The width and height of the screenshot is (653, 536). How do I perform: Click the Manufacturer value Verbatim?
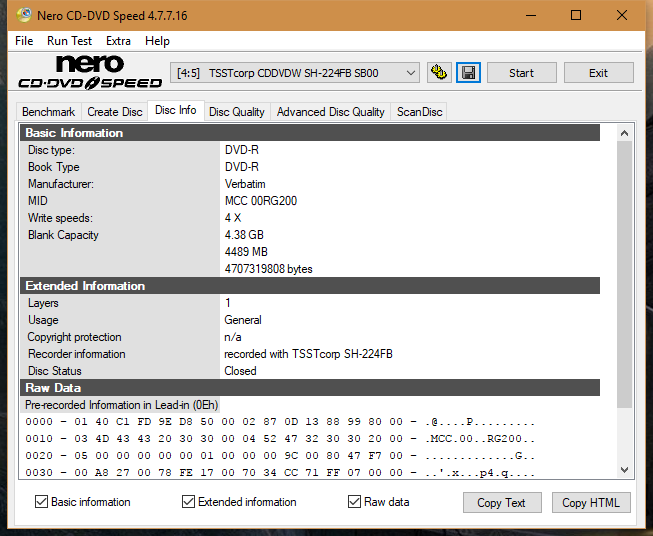pyautogui.click(x=245, y=184)
